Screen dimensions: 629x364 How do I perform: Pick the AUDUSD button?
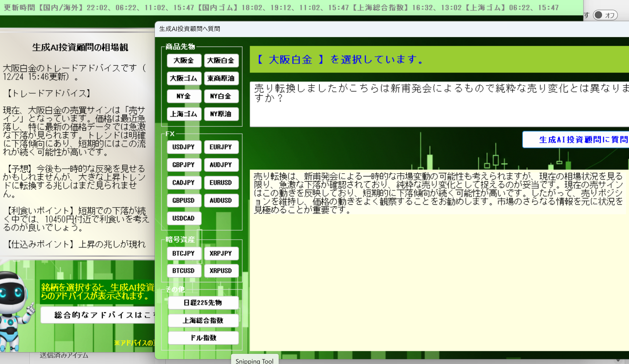[x=221, y=201]
